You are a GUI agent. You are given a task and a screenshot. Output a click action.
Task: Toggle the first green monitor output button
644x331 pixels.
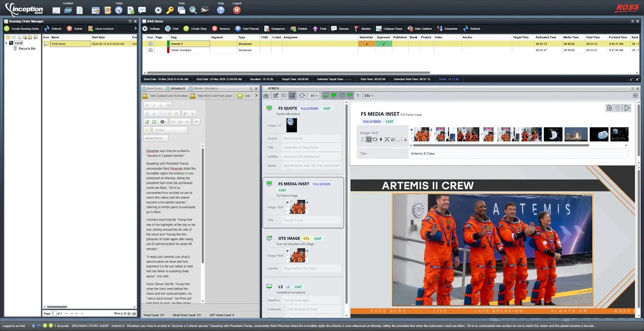pos(325,96)
